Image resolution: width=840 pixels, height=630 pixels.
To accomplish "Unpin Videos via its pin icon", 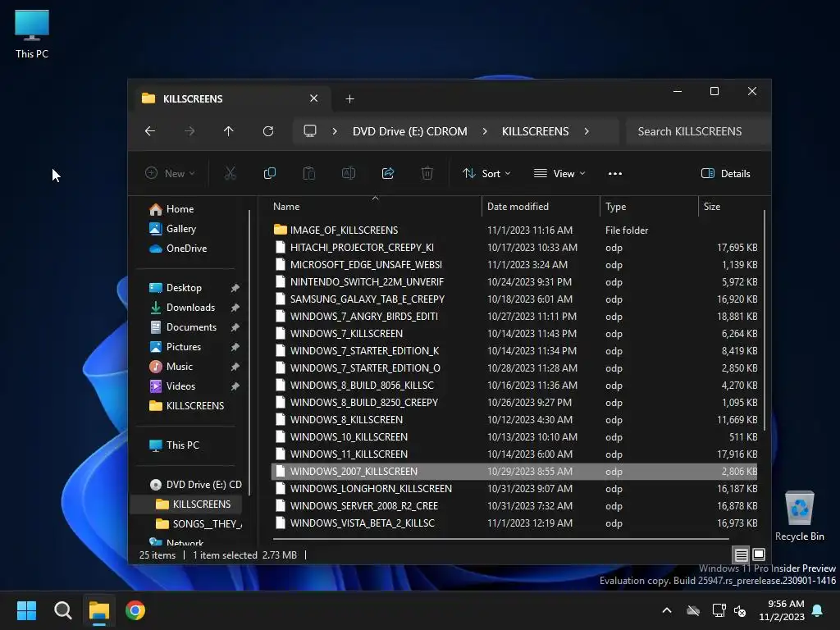I will tap(235, 386).
